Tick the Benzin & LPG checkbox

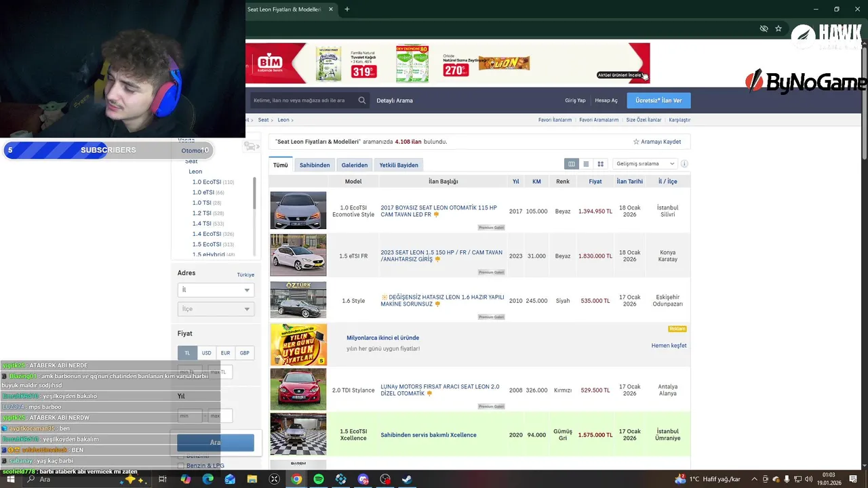tap(180, 466)
